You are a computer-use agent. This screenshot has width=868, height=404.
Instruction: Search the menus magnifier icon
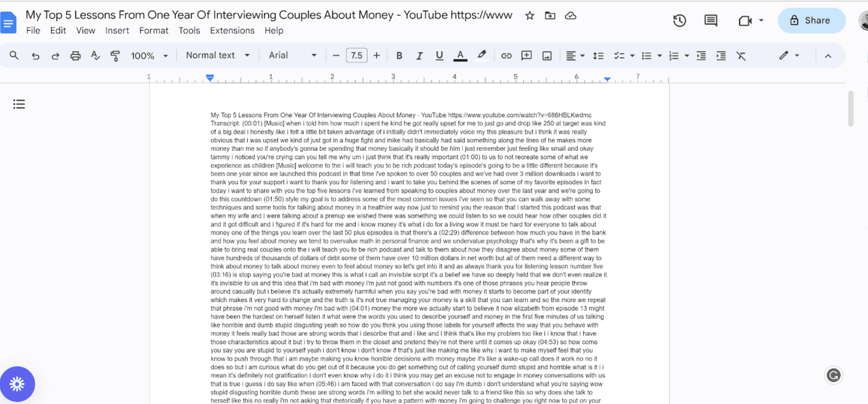coord(14,55)
